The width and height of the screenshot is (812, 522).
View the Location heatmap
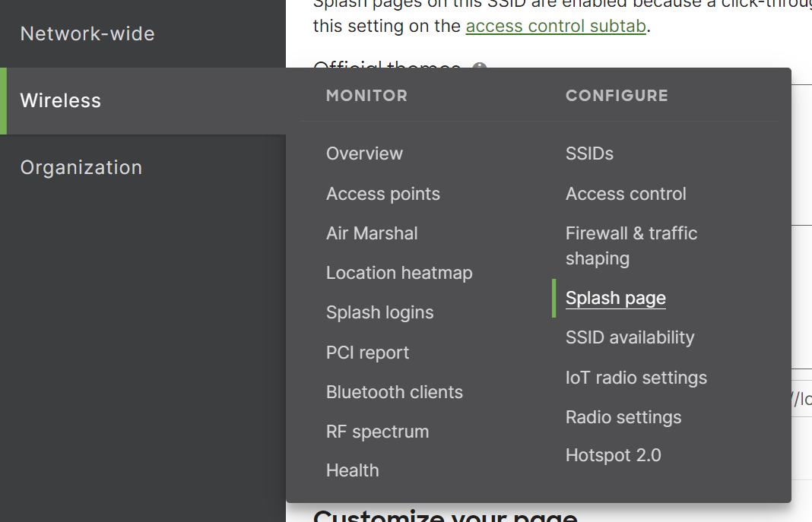399,273
